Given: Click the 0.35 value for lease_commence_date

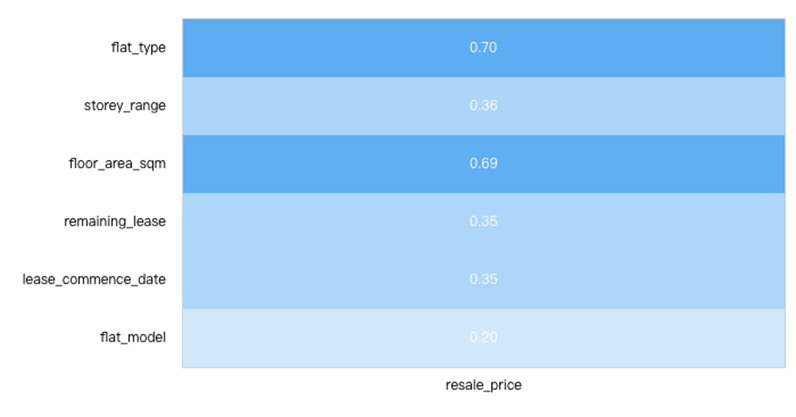Looking at the screenshot, I should click(483, 278).
